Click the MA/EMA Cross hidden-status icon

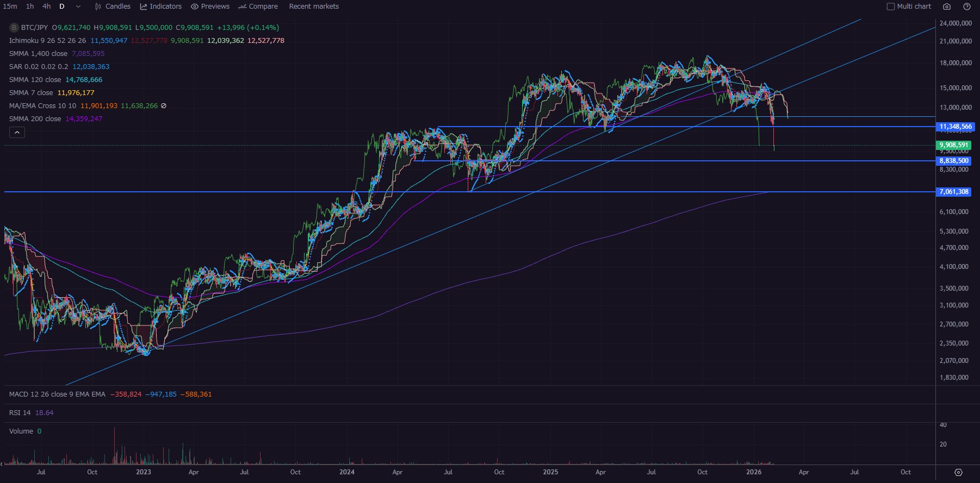pyautogui.click(x=164, y=106)
